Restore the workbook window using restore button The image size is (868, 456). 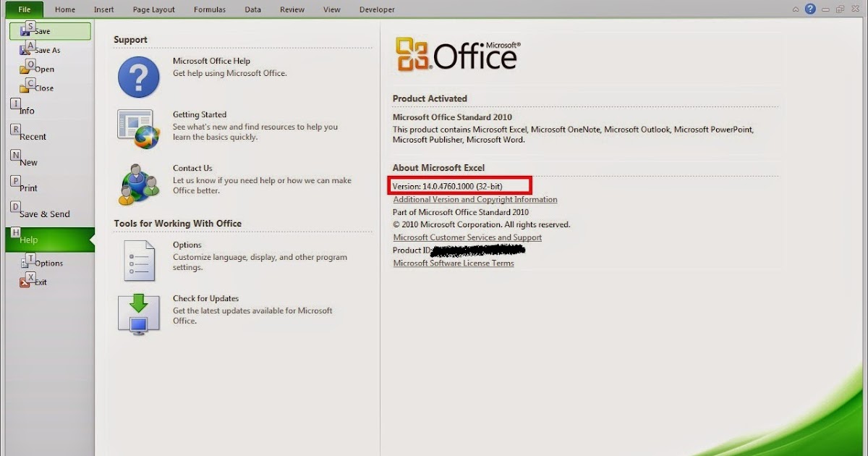(x=840, y=9)
